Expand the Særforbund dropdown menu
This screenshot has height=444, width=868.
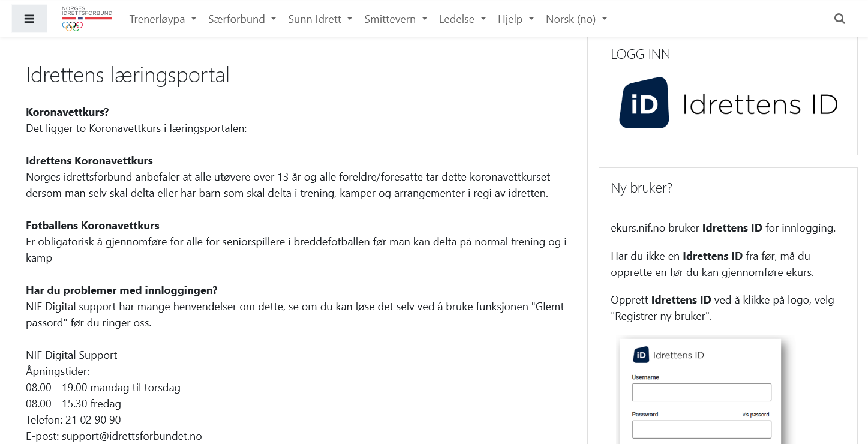pyautogui.click(x=242, y=19)
